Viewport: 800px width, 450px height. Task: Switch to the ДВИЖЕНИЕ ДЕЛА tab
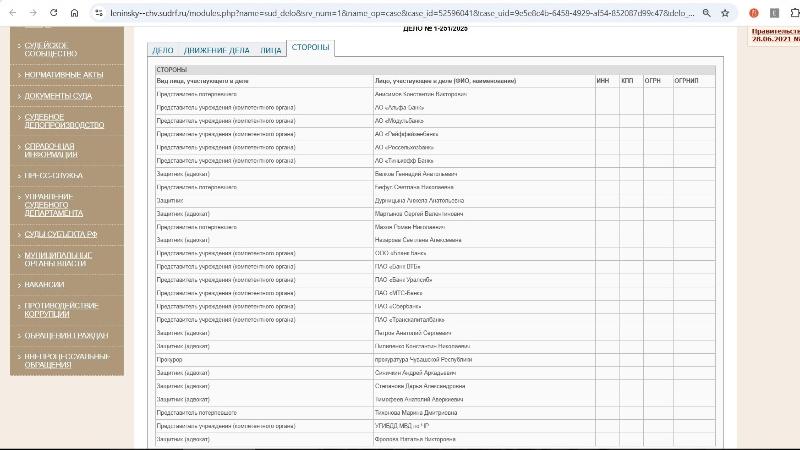tap(217, 50)
